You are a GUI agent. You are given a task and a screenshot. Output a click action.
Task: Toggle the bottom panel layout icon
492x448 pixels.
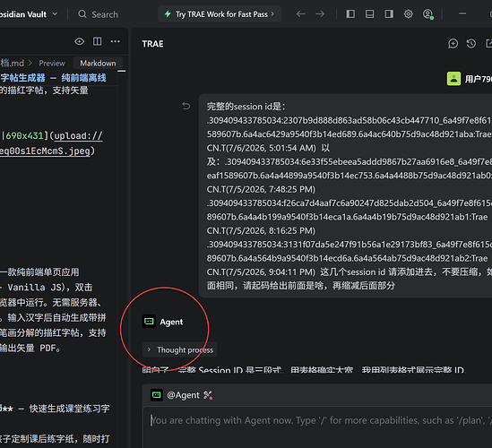[x=369, y=13]
